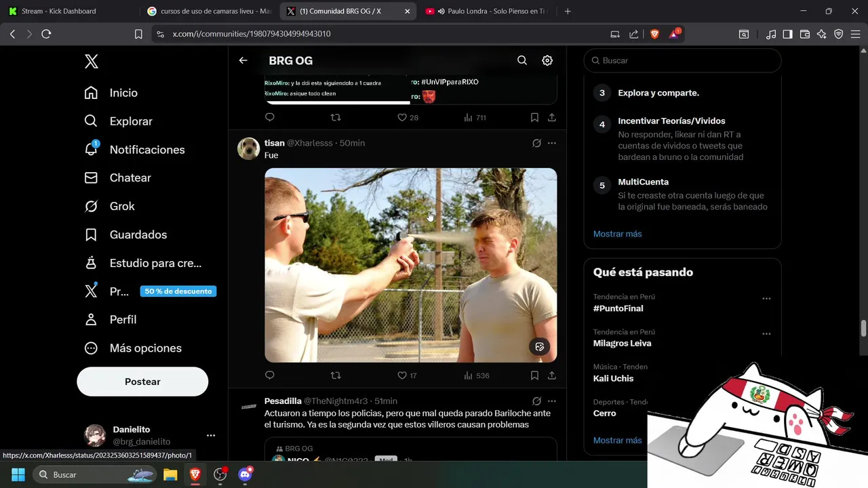Reply to the post with 711 views
Screen dimensions: 868x488
pyautogui.click(x=270, y=117)
